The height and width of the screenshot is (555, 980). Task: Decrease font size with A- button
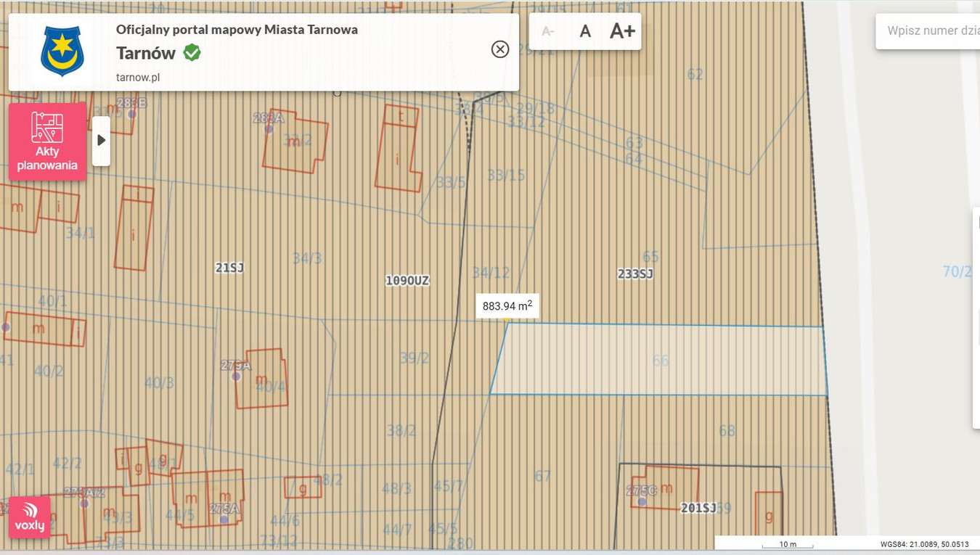coord(548,31)
